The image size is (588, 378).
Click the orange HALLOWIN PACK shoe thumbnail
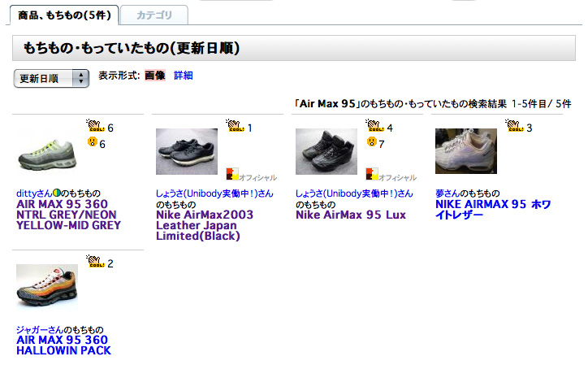point(47,287)
